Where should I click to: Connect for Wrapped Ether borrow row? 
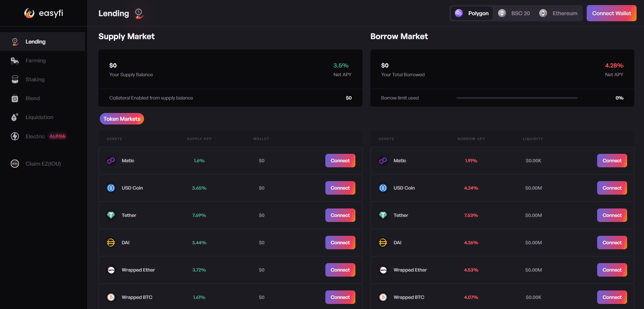612,270
